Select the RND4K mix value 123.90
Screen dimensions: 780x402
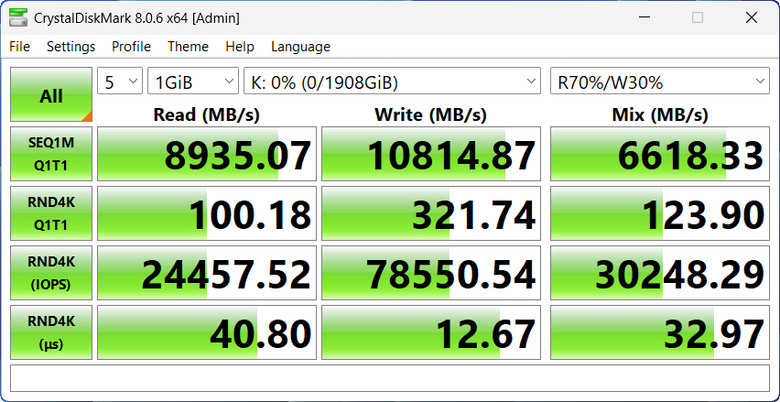click(x=660, y=213)
